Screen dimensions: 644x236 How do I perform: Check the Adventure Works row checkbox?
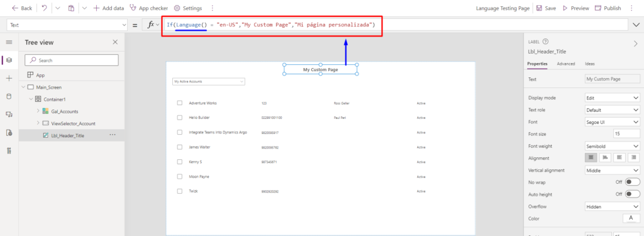[179, 103]
